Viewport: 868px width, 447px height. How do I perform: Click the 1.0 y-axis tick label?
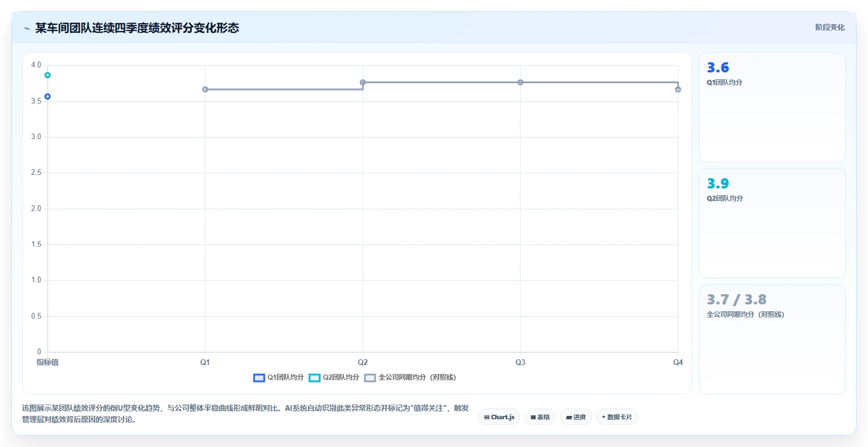[x=36, y=280]
